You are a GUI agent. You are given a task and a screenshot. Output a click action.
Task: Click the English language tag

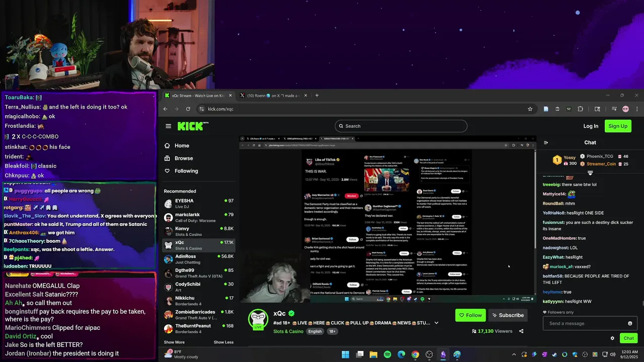(315, 331)
